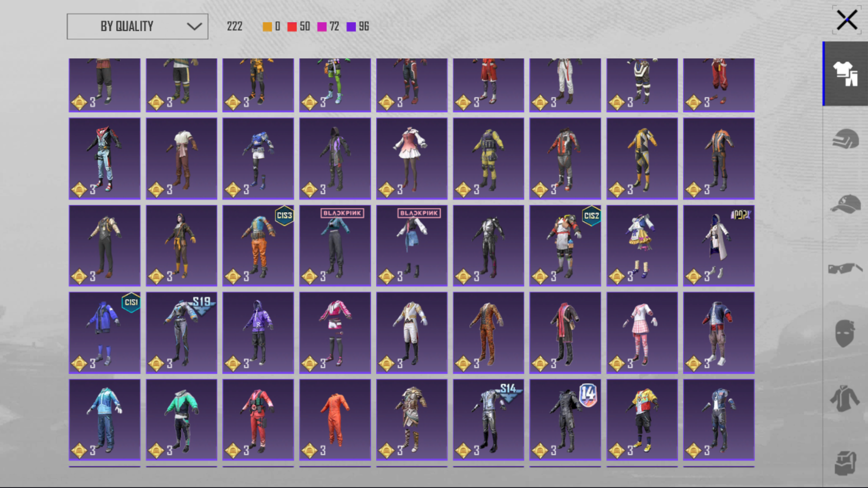Open the outfits category tab

845,74
